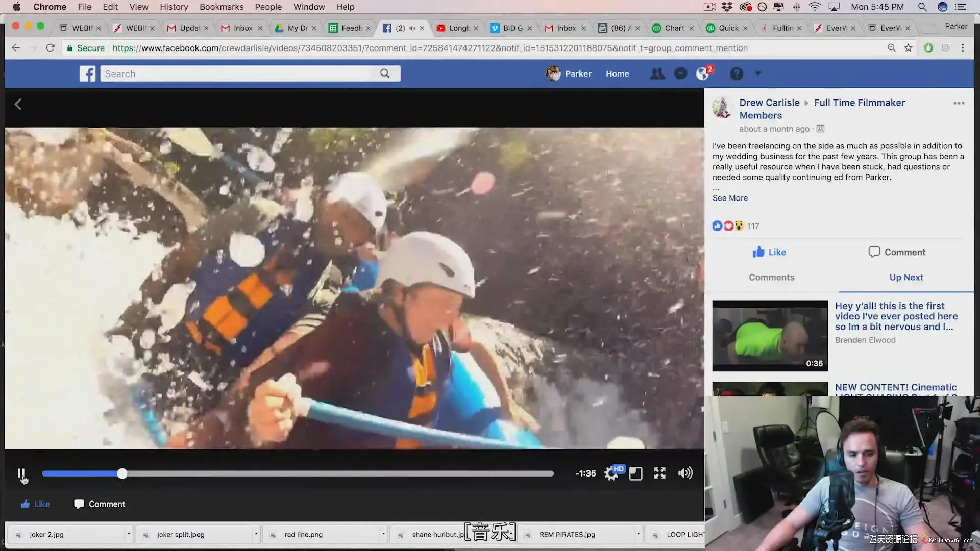Click See More on post text
Viewport: 980px width, 551px height.
click(730, 198)
